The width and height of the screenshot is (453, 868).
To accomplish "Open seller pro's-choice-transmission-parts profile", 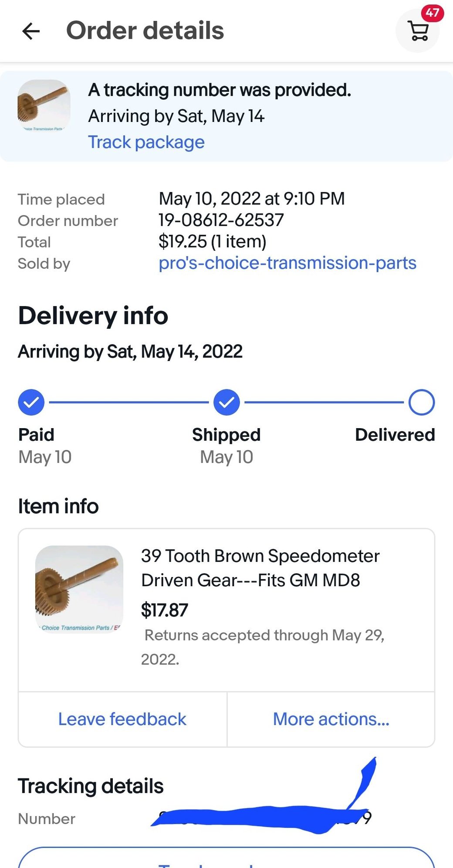I will [x=287, y=263].
